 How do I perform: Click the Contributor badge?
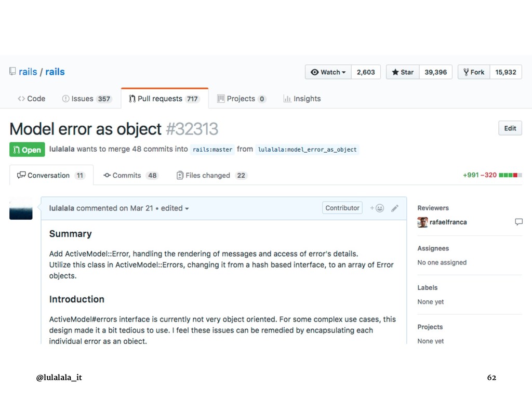click(342, 208)
